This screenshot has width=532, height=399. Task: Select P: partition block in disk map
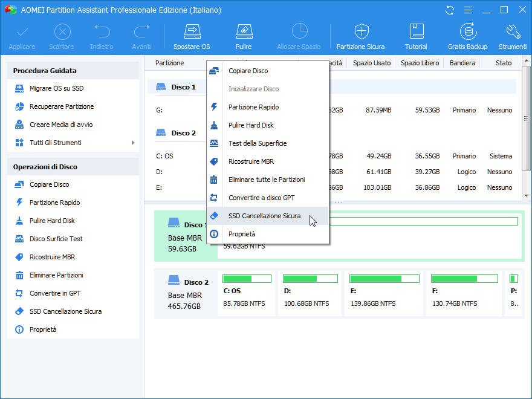click(514, 293)
